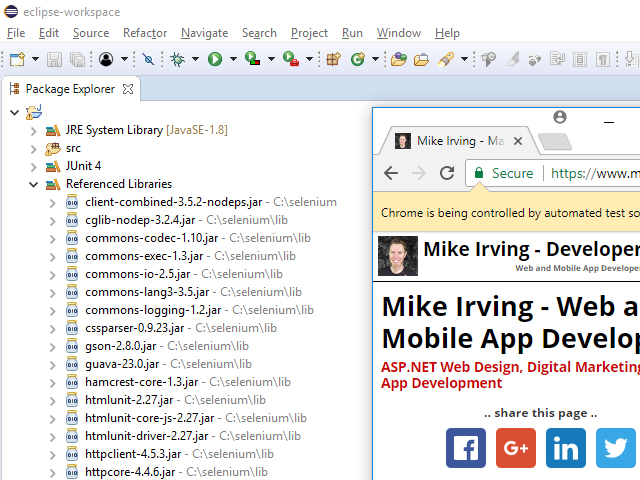Open the Search dropdown arrow
Viewport: 640px width, 480px height.
point(464,59)
